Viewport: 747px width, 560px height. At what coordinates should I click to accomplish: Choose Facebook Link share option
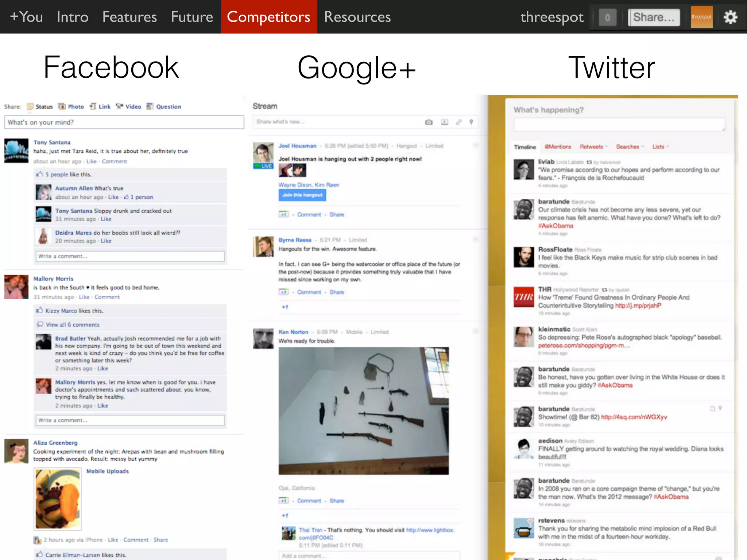coord(100,106)
